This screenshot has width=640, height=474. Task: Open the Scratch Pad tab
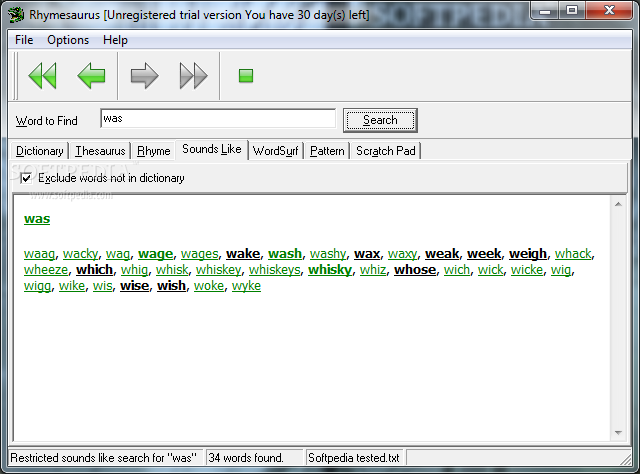point(386,151)
